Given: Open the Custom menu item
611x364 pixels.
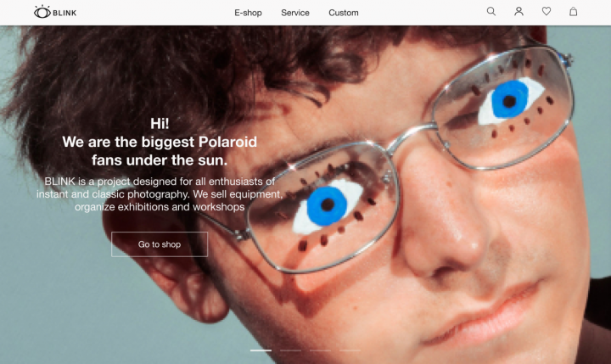Looking at the screenshot, I should [344, 13].
